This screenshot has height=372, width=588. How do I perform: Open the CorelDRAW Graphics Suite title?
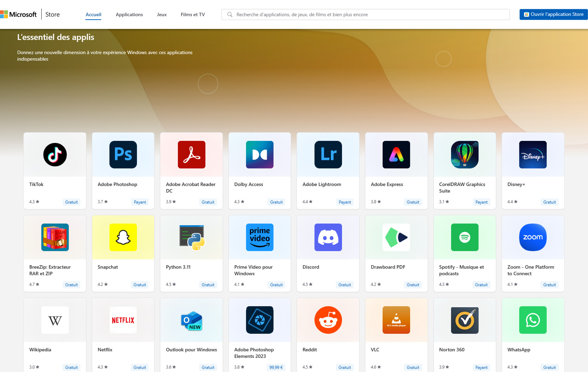tap(462, 188)
